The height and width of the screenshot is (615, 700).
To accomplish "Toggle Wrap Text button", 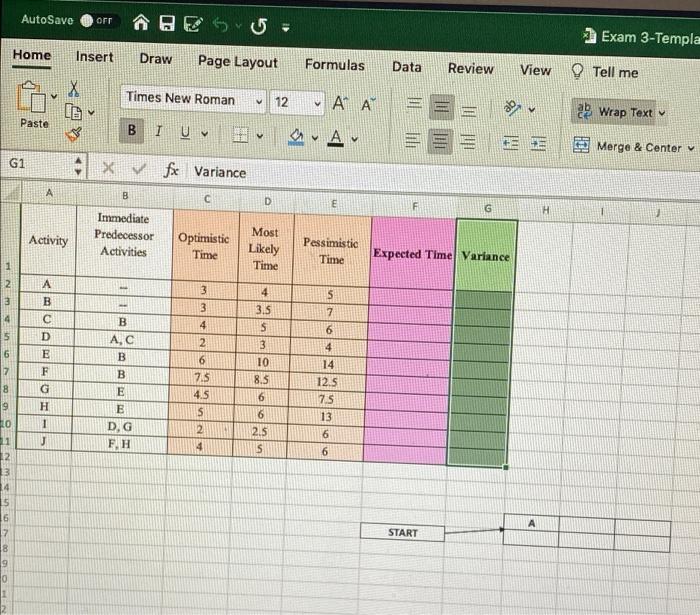I will [615, 112].
